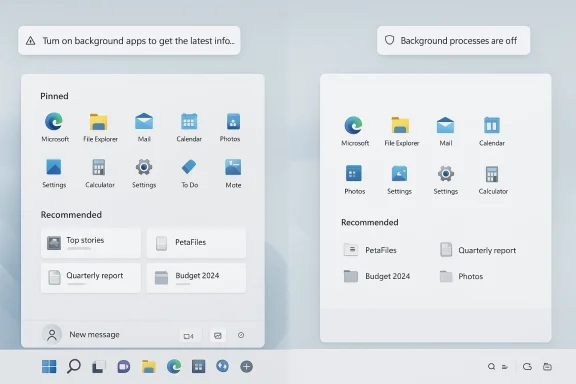Open Task View on the taskbar

point(98,366)
